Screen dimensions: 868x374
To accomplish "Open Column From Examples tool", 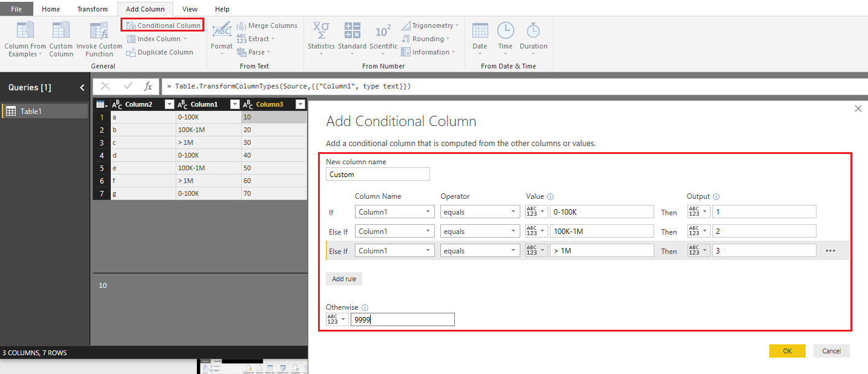I will coord(25,32).
